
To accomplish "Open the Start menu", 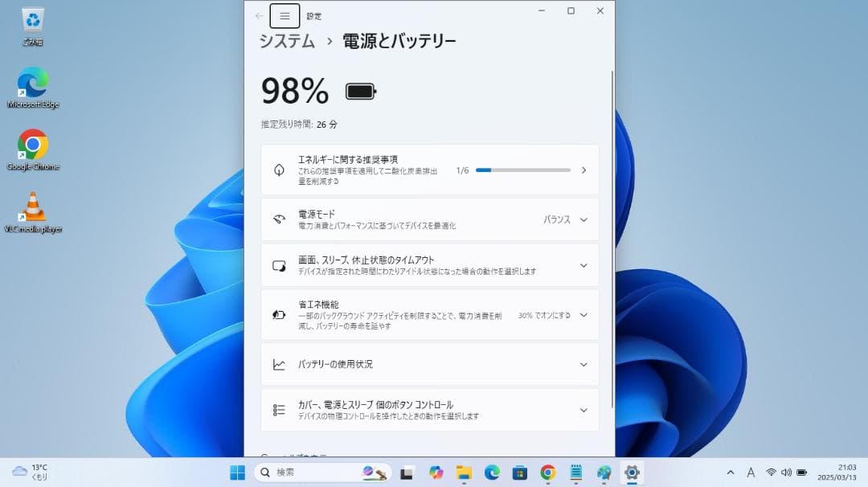I will pyautogui.click(x=238, y=473).
